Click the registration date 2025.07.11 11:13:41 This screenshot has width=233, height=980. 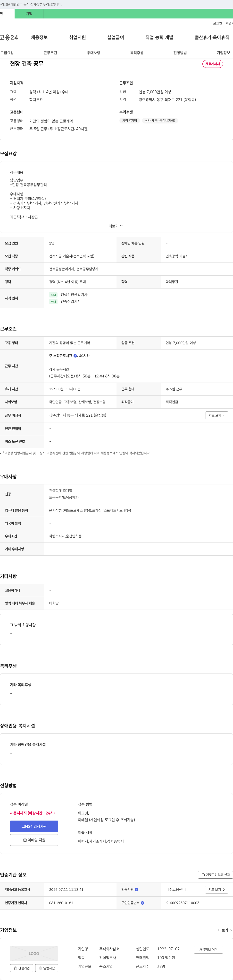click(x=66, y=889)
